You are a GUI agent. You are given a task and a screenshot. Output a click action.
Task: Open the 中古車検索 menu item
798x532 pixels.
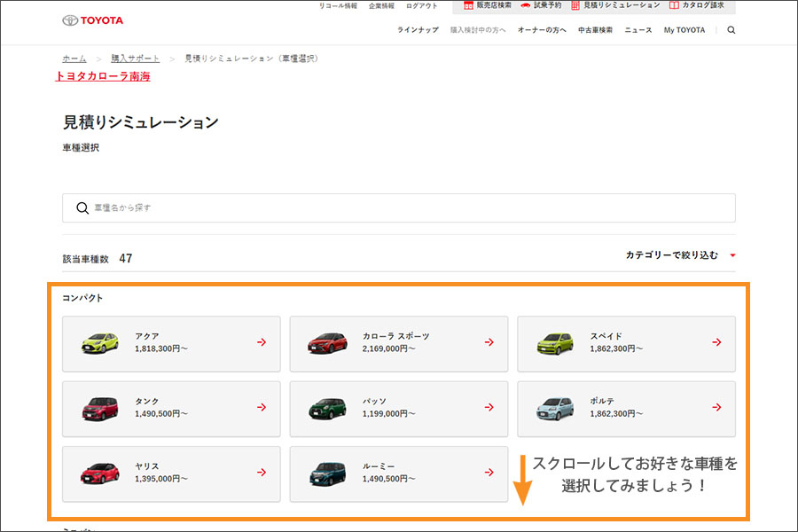pyautogui.click(x=596, y=30)
